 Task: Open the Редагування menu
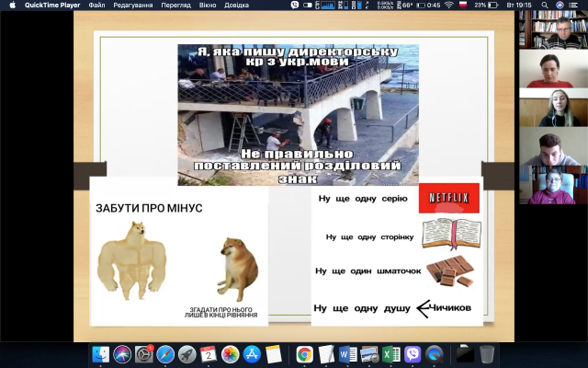click(132, 6)
